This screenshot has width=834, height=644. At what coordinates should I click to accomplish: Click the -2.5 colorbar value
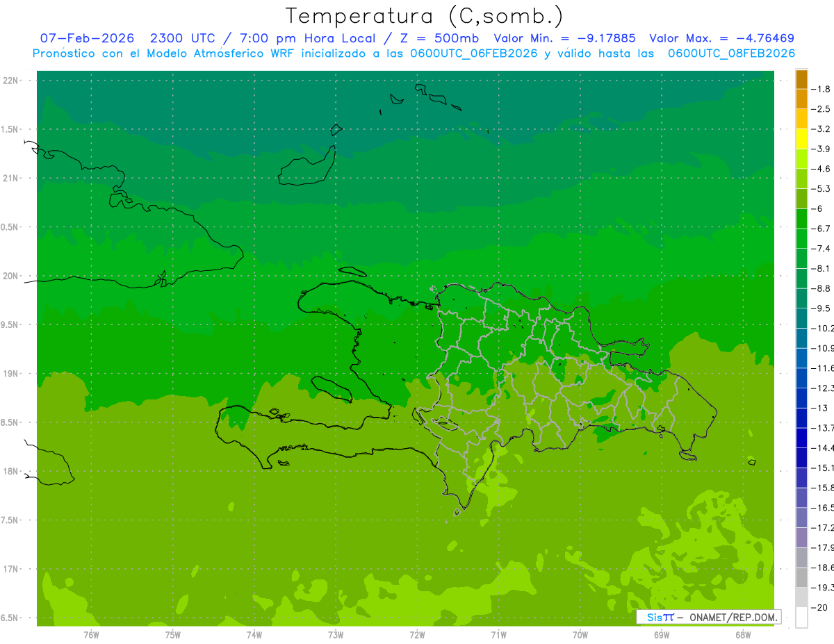pos(821,109)
